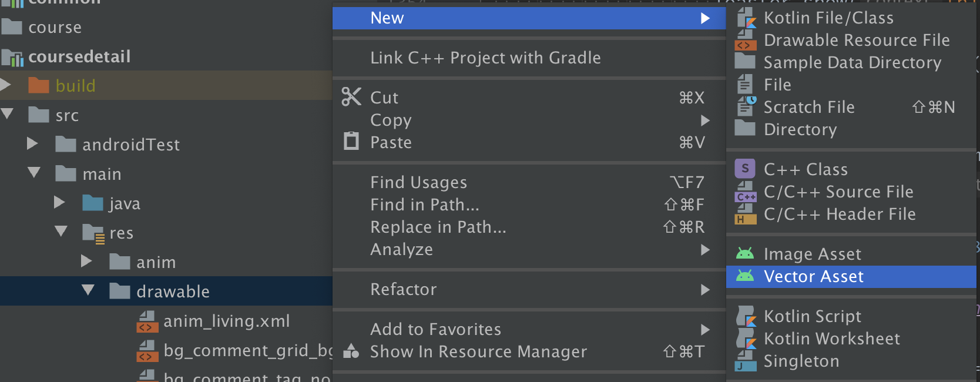980x382 pixels.
Task: Click the Paste clipboard icon
Action: [x=351, y=142]
